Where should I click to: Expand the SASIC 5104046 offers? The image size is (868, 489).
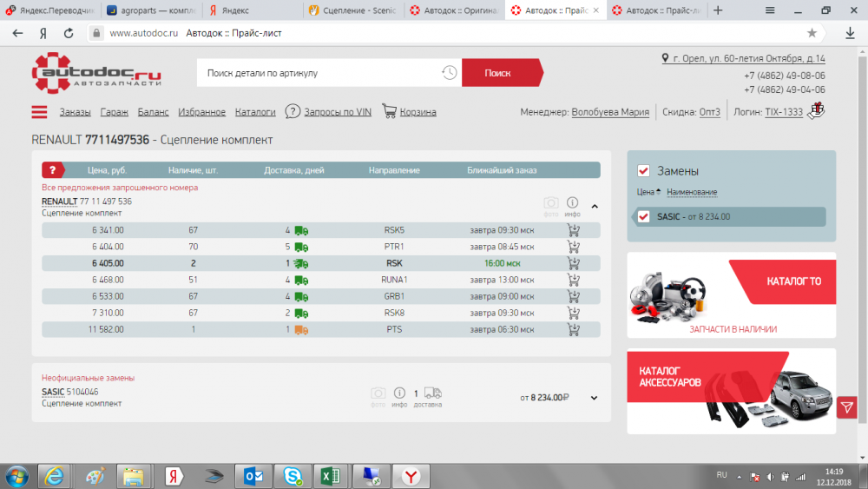[594, 398]
